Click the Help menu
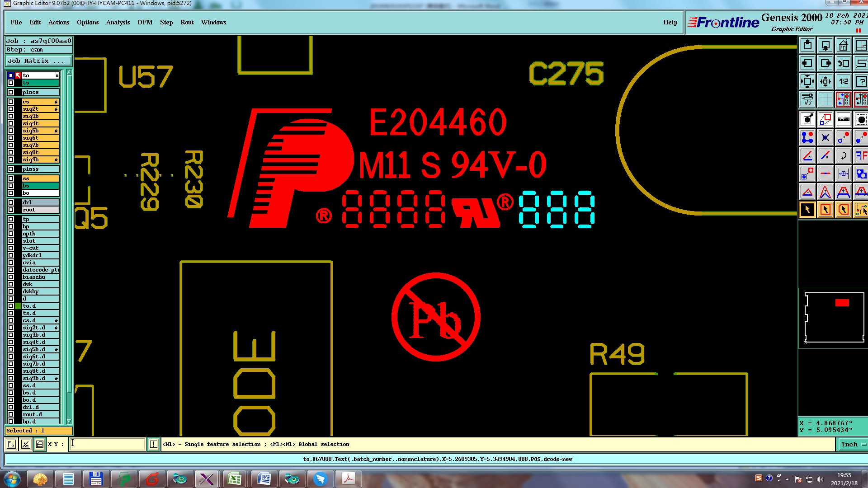Image resolution: width=868 pixels, height=488 pixels. point(670,22)
